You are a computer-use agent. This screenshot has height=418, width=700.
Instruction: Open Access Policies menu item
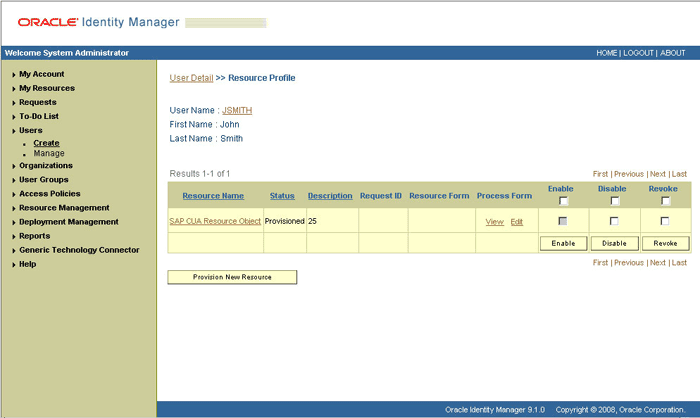[50, 193]
